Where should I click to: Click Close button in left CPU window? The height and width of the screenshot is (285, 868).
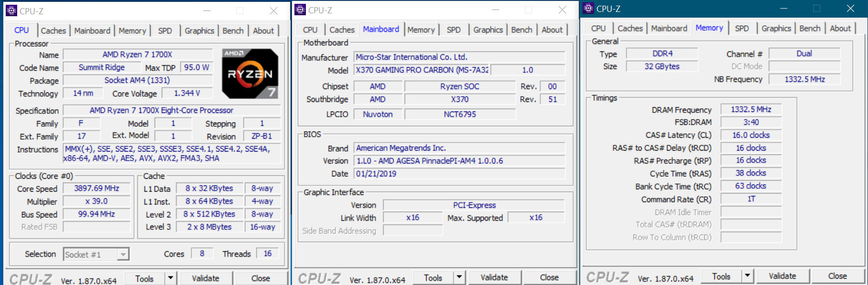coord(261,278)
